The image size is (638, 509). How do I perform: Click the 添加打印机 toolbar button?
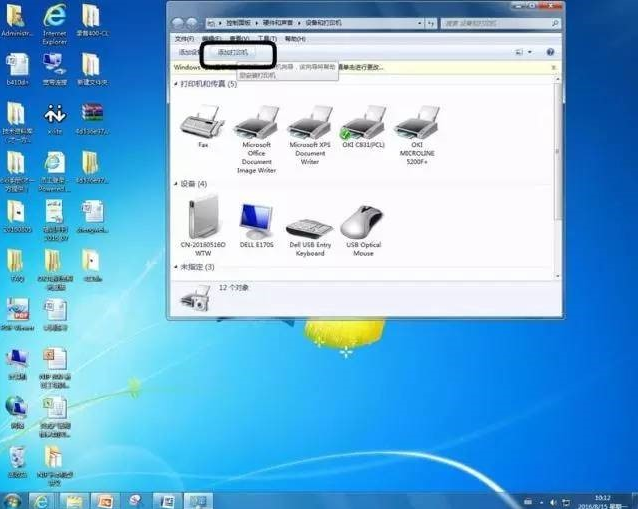pos(233,52)
